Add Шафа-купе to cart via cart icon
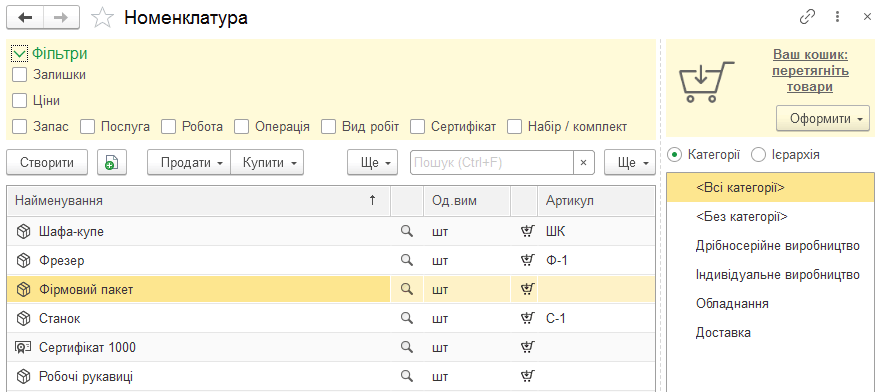The image size is (876, 392). [x=526, y=231]
